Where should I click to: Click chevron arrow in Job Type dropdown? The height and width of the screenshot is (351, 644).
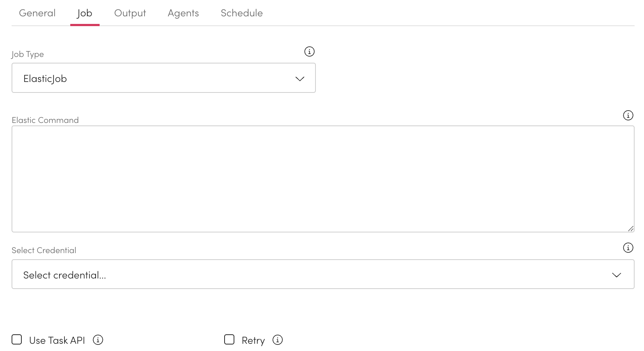point(300,79)
